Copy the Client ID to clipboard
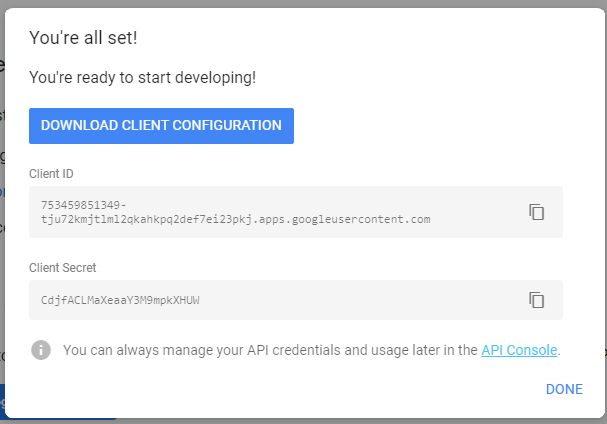 click(x=537, y=212)
